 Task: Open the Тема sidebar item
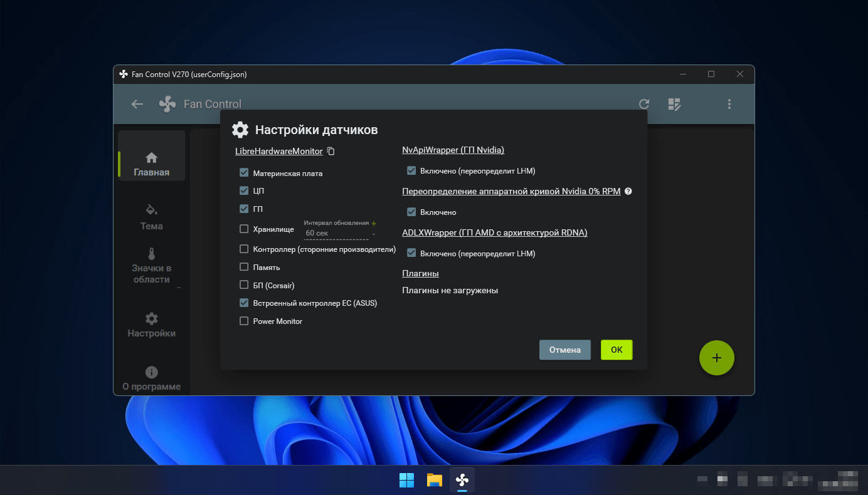pos(151,217)
